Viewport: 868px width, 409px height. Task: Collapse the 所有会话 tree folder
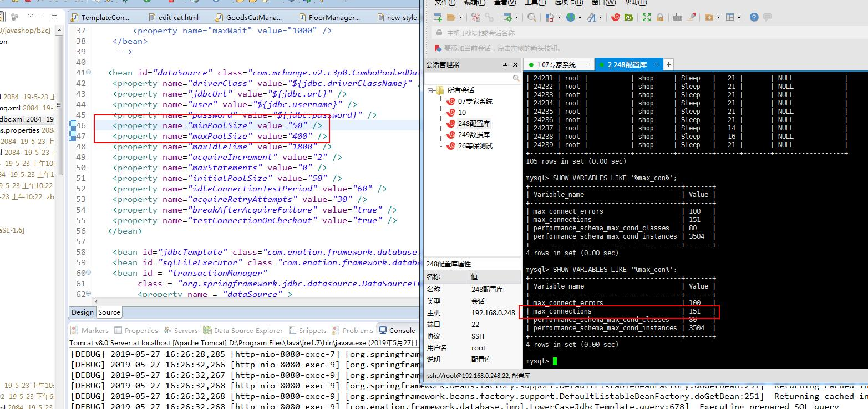[430, 90]
